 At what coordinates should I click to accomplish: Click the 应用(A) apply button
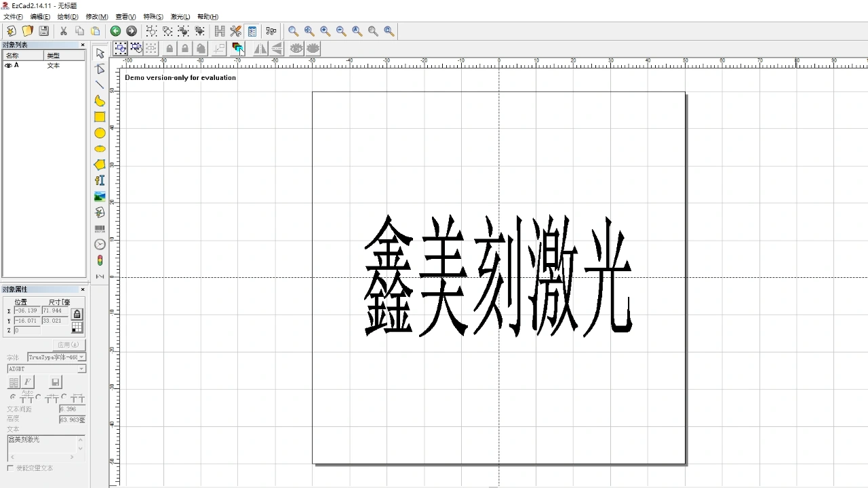pyautogui.click(x=68, y=345)
